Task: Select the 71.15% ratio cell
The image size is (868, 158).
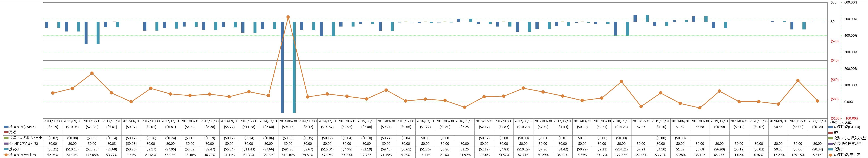Action: [x=386, y=155]
